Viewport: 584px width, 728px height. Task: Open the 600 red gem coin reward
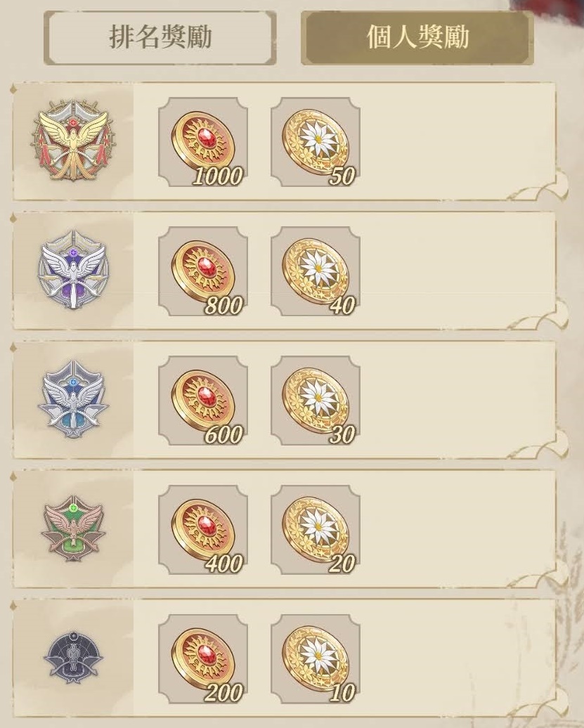pyautogui.click(x=203, y=401)
